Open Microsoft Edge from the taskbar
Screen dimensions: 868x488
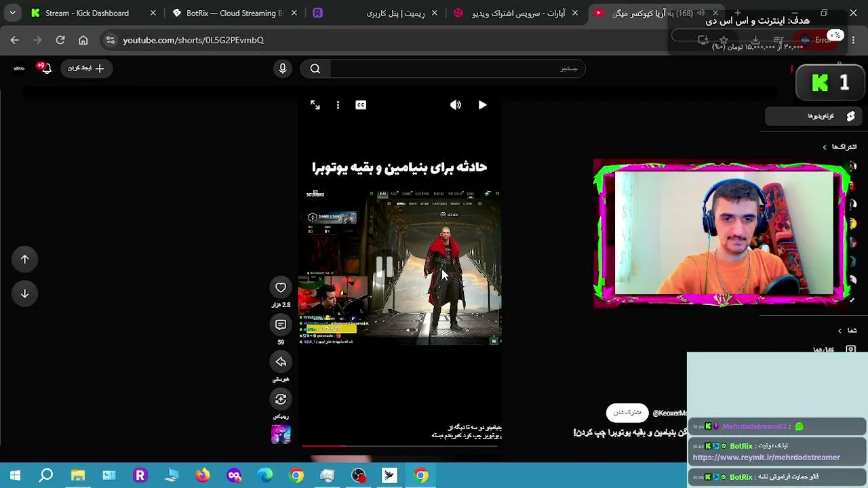265,475
